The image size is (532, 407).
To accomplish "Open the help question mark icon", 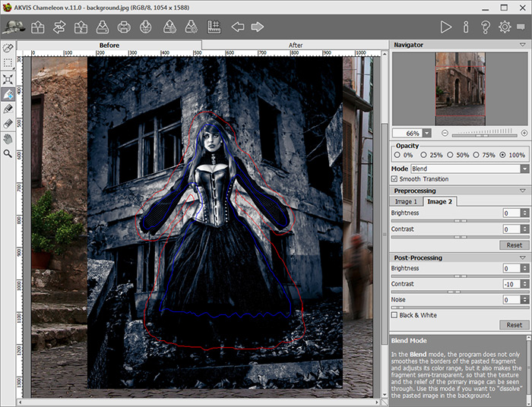I will (486, 27).
